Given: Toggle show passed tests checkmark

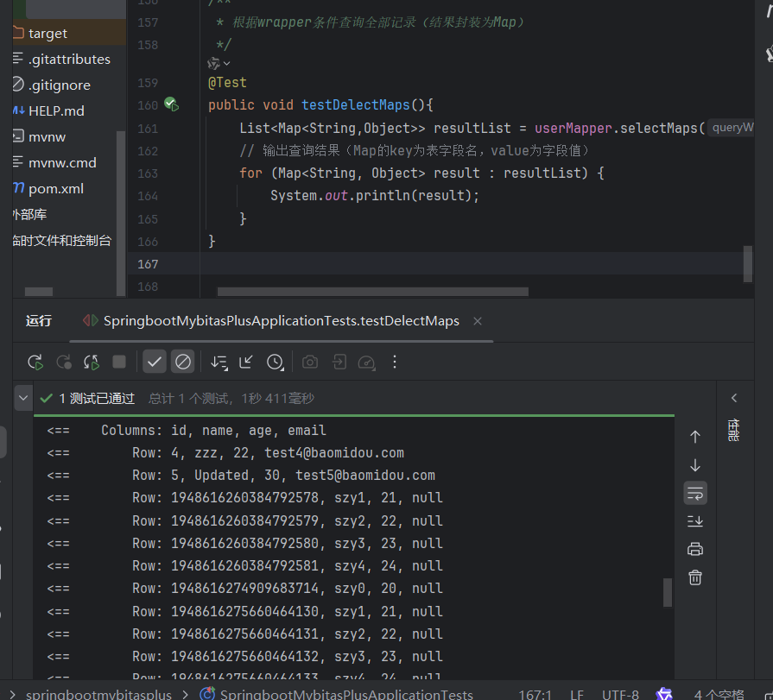Looking at the screenshot, I should tap(155, 362).
